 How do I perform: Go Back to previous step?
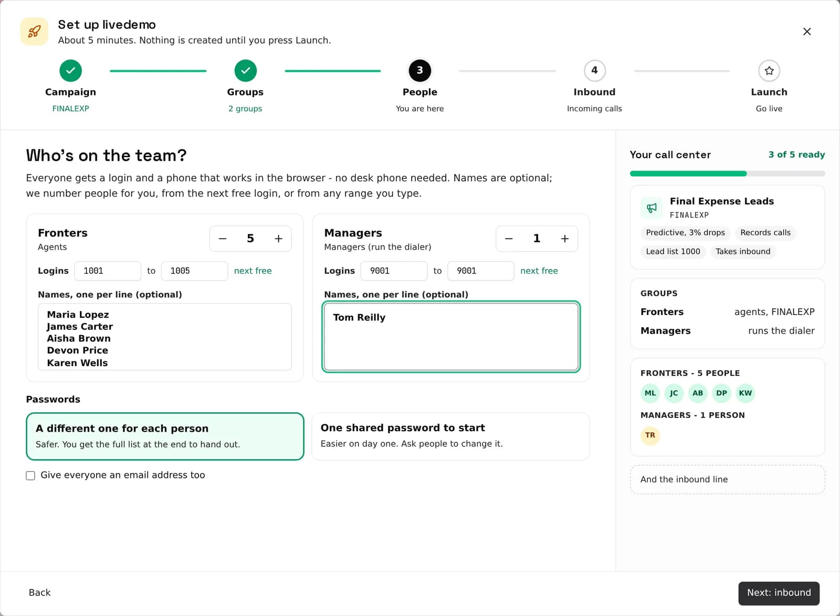pyautogui.click(x=39, y=592)
